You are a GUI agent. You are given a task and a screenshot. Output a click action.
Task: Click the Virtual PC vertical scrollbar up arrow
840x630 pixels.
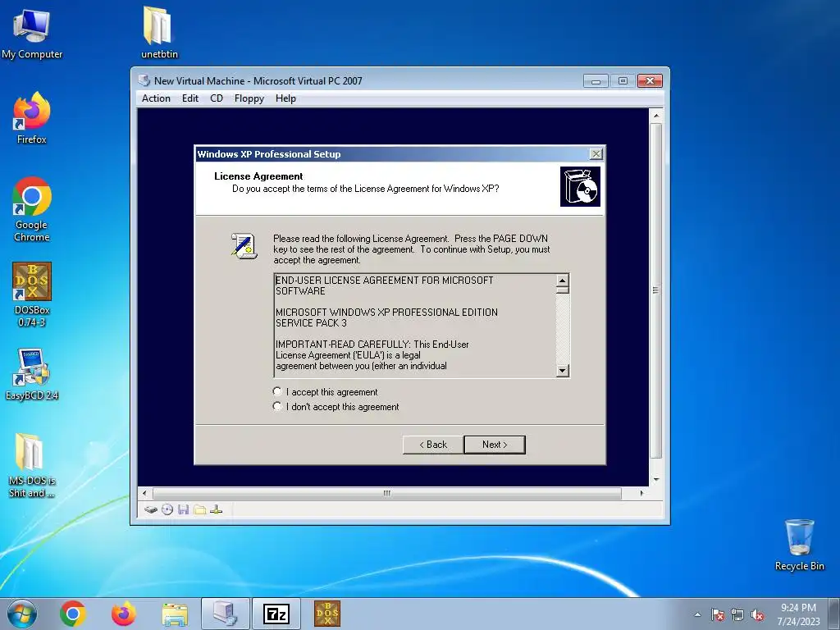pyautogui.click(x=655, y=115)
